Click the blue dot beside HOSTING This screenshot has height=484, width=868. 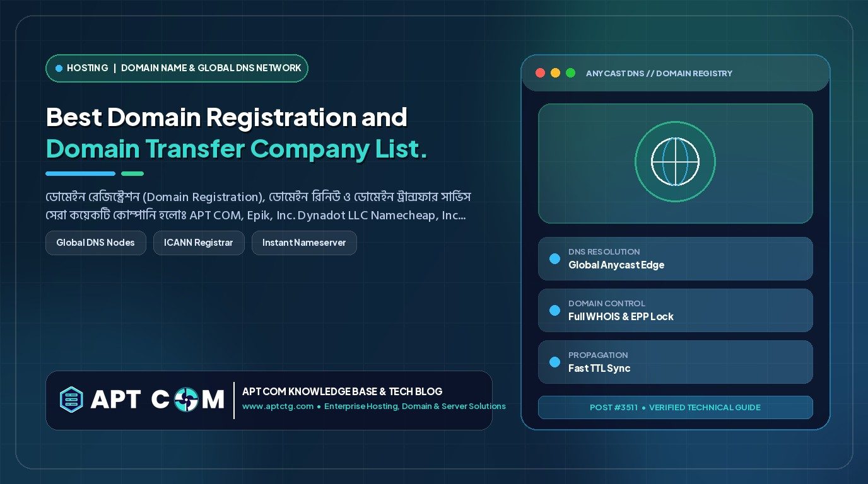coord(59,68)
